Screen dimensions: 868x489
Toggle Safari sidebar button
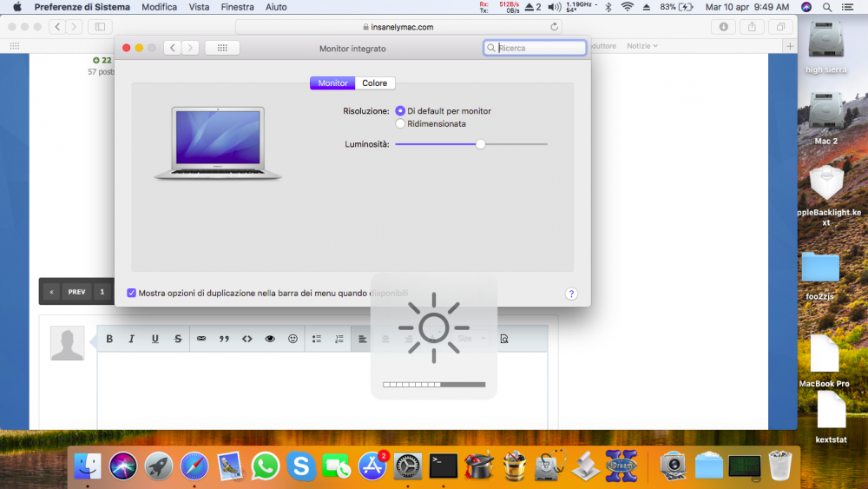coord(100,27)
